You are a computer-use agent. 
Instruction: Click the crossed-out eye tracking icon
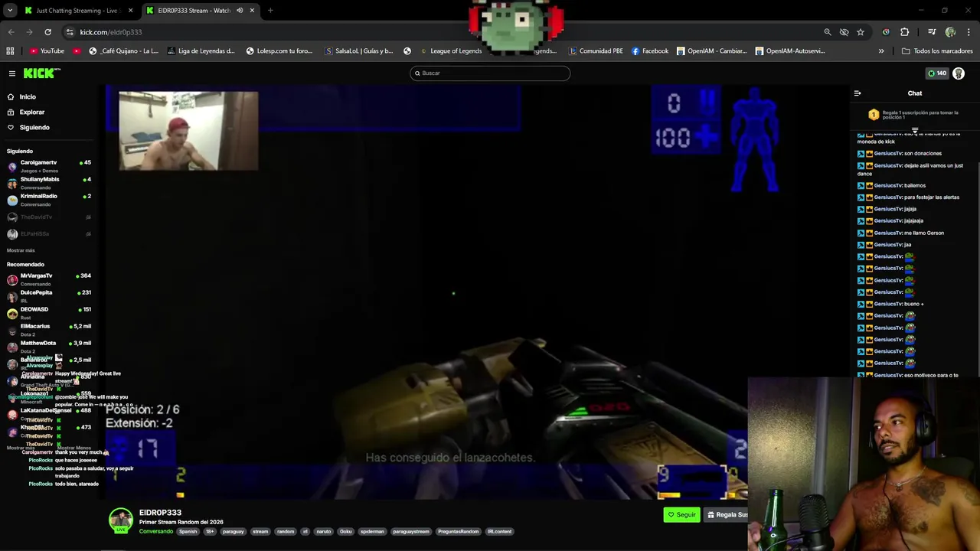pos(844,32)
